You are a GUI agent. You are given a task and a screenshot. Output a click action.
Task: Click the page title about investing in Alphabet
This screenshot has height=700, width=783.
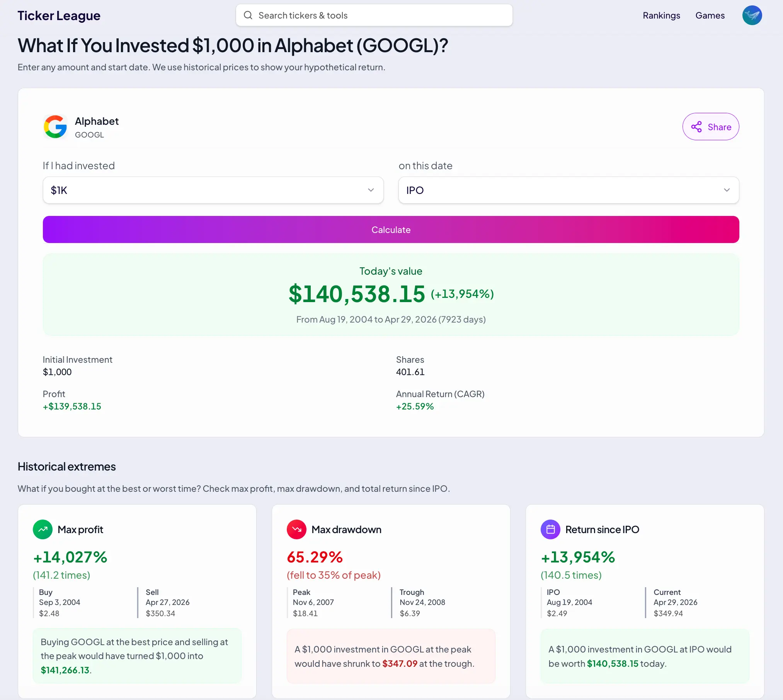tap(233, 46)
